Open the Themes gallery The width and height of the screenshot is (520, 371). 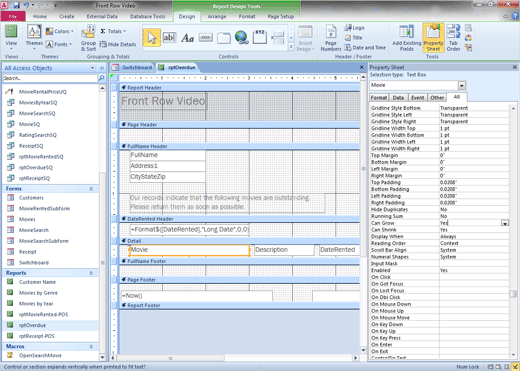(34, 37)
